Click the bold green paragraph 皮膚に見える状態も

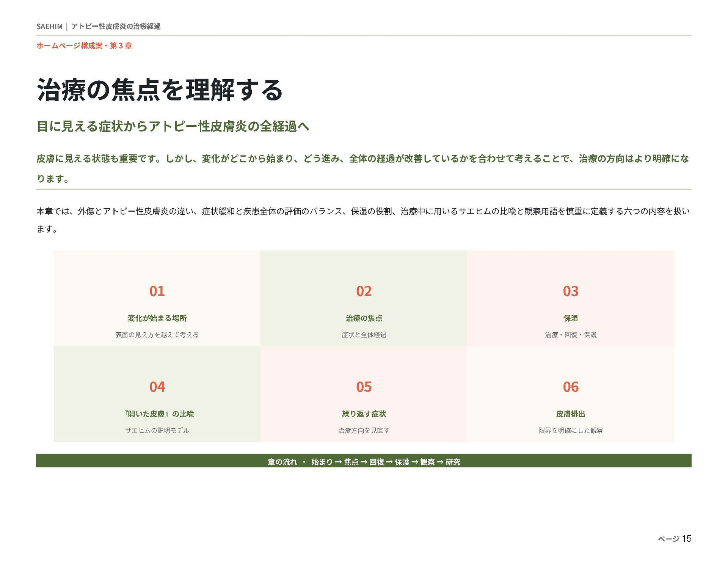pyautogui.click(x=363, y=168)
